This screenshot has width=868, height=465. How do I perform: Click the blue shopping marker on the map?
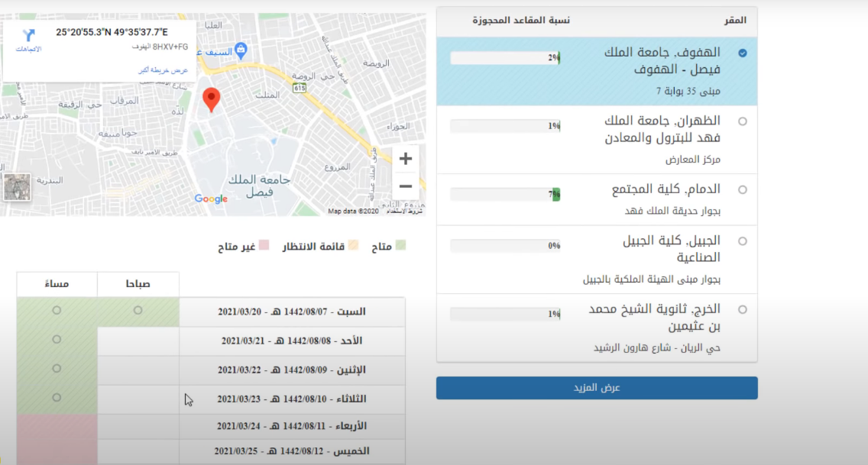pos(241,51)
